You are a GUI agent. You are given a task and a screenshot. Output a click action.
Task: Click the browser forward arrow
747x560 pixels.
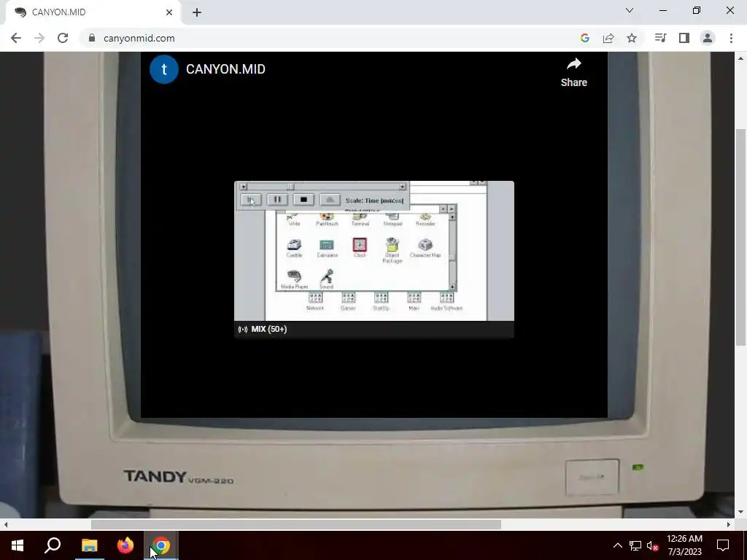point(39,38)
